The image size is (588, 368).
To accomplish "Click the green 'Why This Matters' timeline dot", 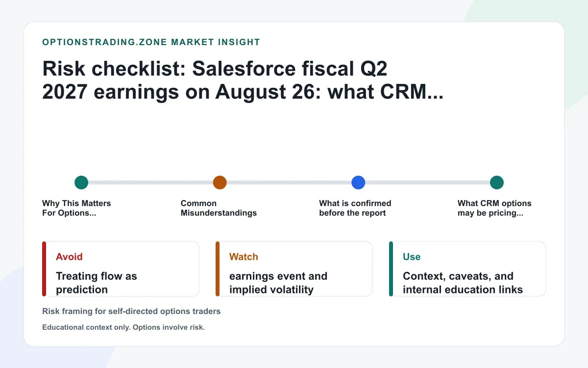I will pyautogui.click(x=81, y=183).
